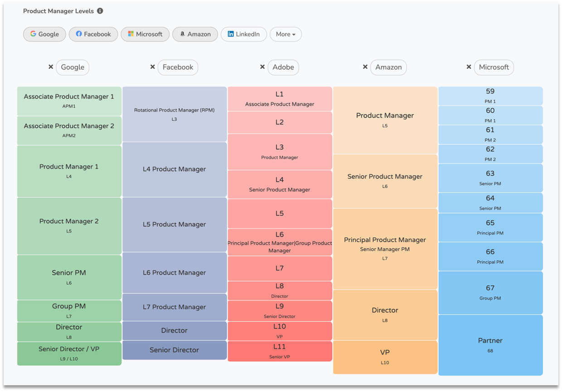Select Microsoft level 61 PM 2 block
The width and height of the screenshot is (562, 392).
[490, 135]
